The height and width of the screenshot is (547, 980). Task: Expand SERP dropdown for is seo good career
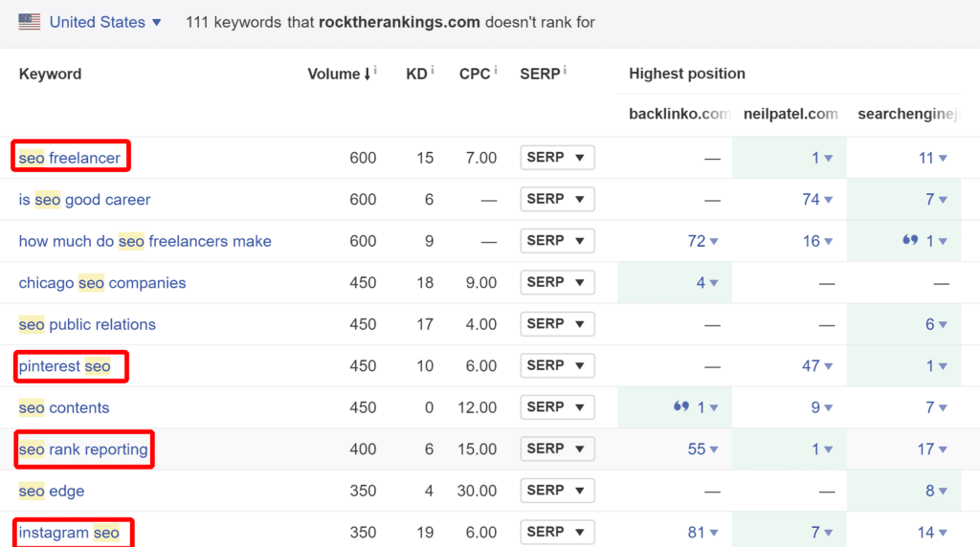557,199
